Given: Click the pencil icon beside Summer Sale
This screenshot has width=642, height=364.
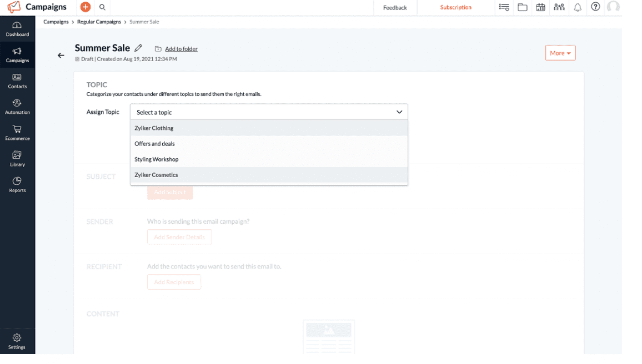Looking at the screenshot, I should click(x=138, y=48).
